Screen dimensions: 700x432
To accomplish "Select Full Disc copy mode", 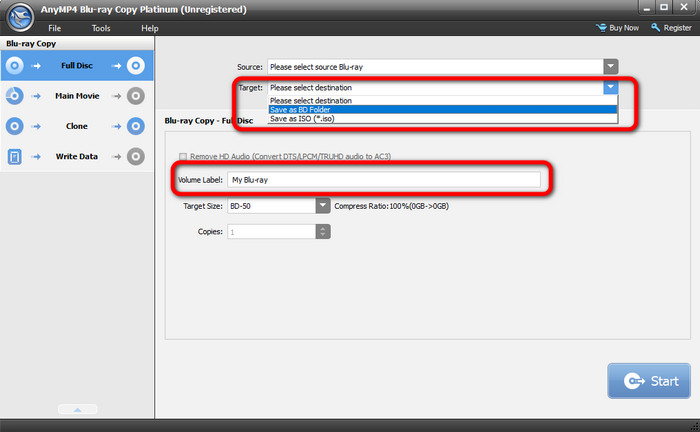I will (77, 66).
